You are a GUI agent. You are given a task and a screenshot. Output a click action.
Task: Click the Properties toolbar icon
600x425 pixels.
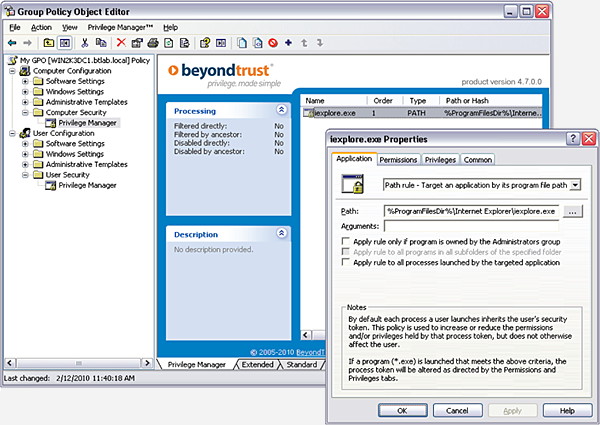coord(137,43)
